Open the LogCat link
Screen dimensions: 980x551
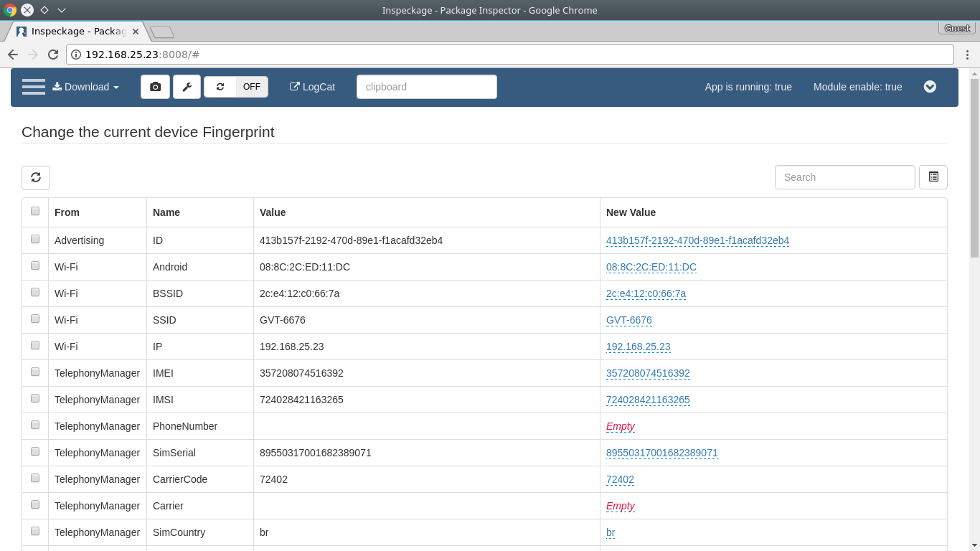pos(312,87)
